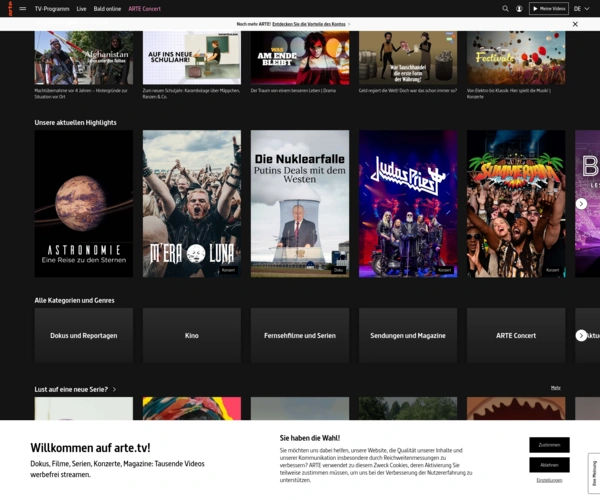Open the Judas Priest concert thumbnail
Viewport: 600px width, 500px height.
click(x=408, y=203)
